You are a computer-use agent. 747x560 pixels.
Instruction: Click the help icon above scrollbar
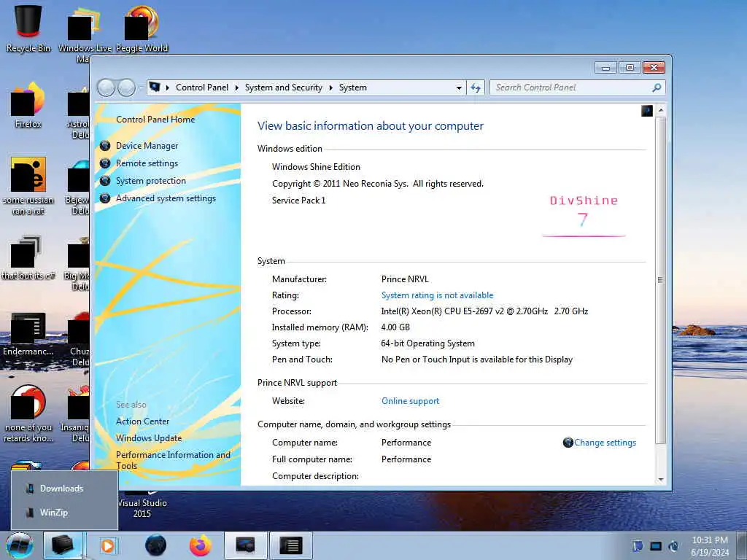[646, 111]
